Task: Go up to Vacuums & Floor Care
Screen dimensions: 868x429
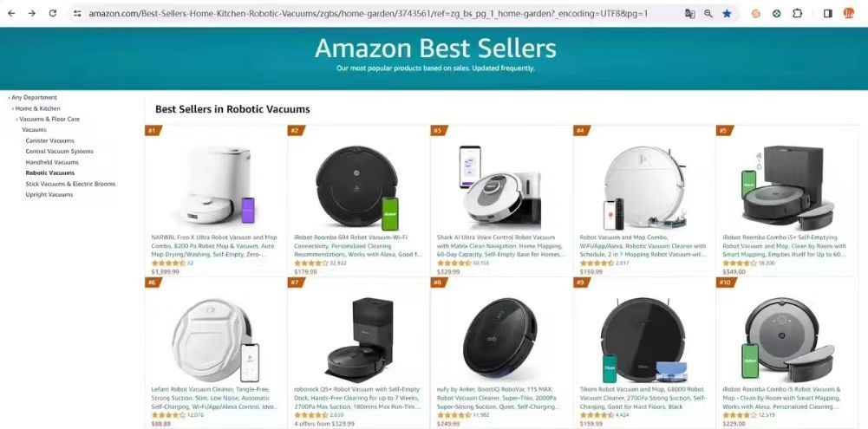Action: click(49, 119)
